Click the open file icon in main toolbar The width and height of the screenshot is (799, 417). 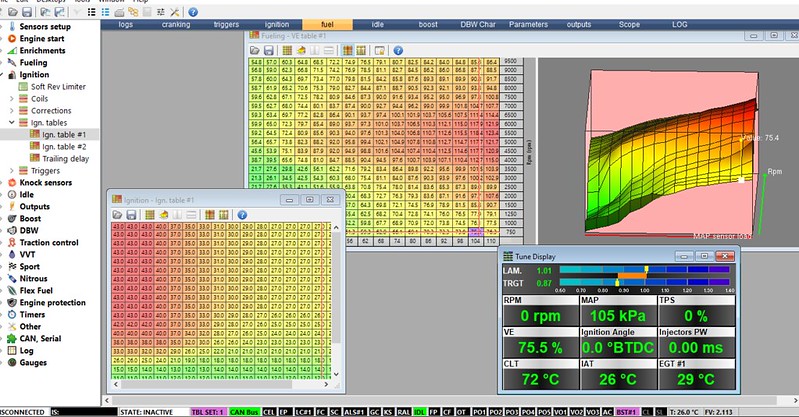(13, 12)
